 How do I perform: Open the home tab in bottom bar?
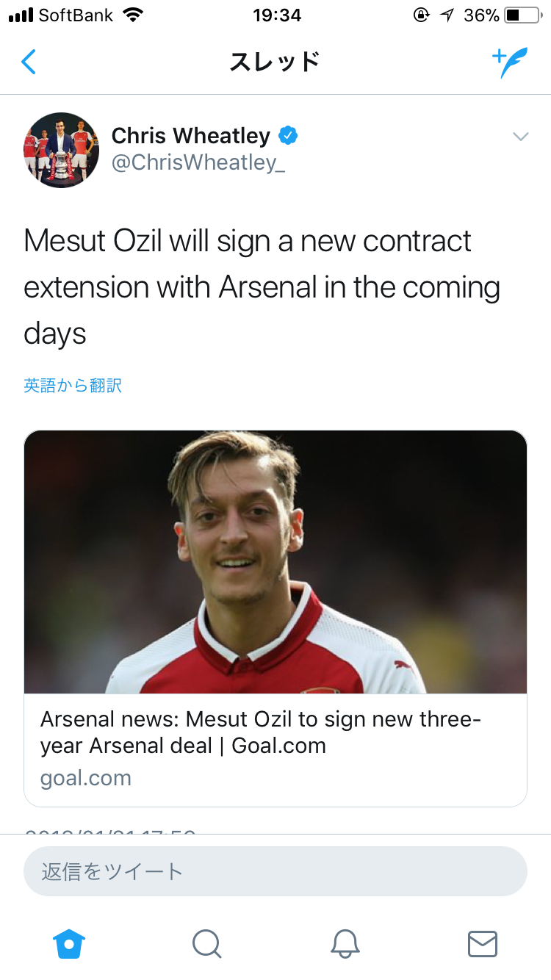pos(69,943)
